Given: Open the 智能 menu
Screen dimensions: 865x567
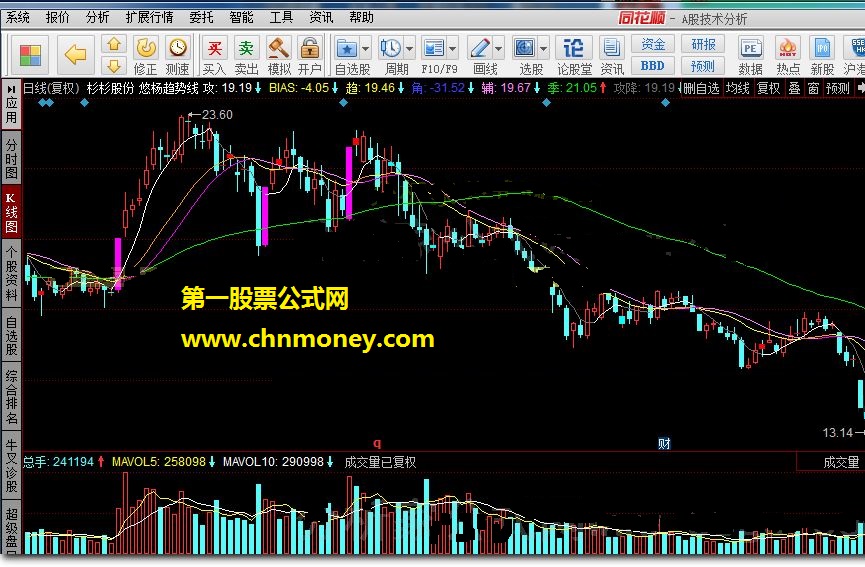Looking at the screenshot, I should pyautogui.click(x=241, y=18).
